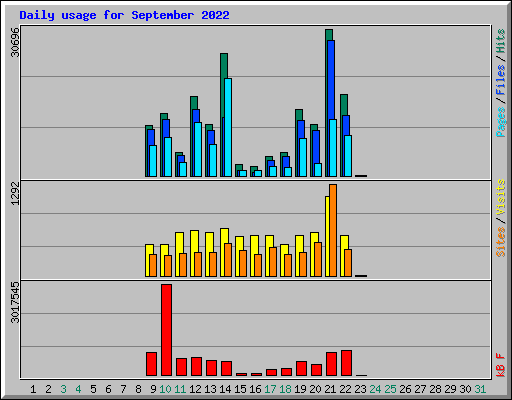Screen dimensions: 512x400
Task: Click the 3017545 kilobytes axis label
Action: pyautogui.click(x=15, y=302)
